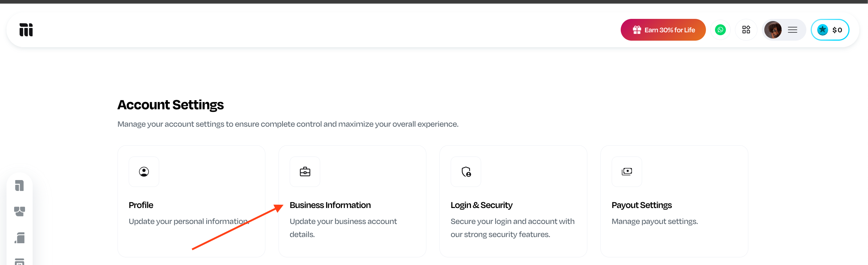Viewport: 868px width, 265px height.
Task: Click the cash icon for Payout Settings
Action: pos(627,172)
